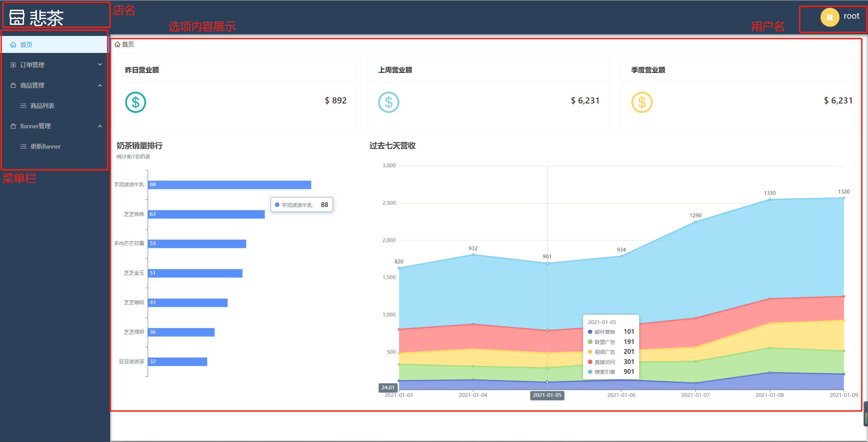Click the order icon beside 订单管理
The height and width of the screenshot is (442, 868).
(13, 65)
